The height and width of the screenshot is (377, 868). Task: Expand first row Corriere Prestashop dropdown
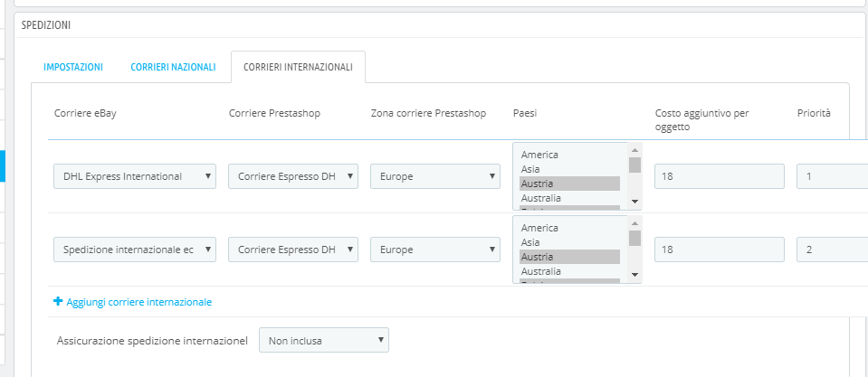point(293,176)
